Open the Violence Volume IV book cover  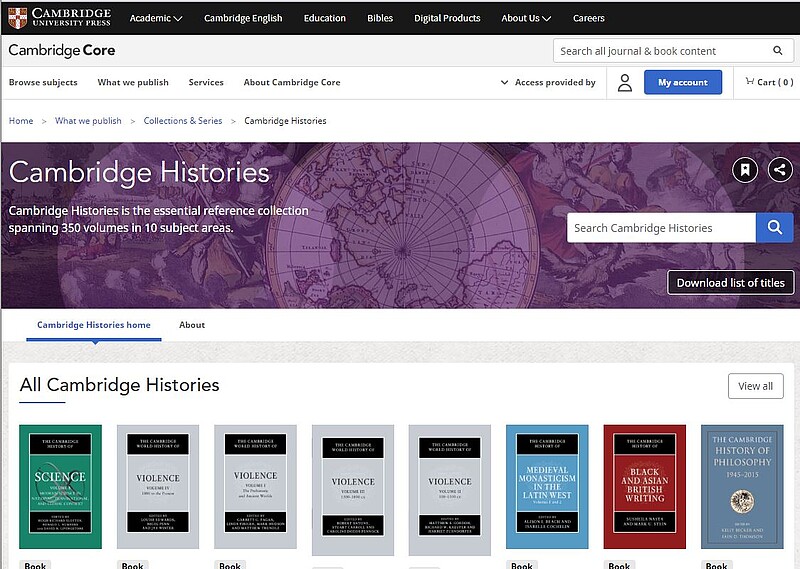click(x=158, y=487)
